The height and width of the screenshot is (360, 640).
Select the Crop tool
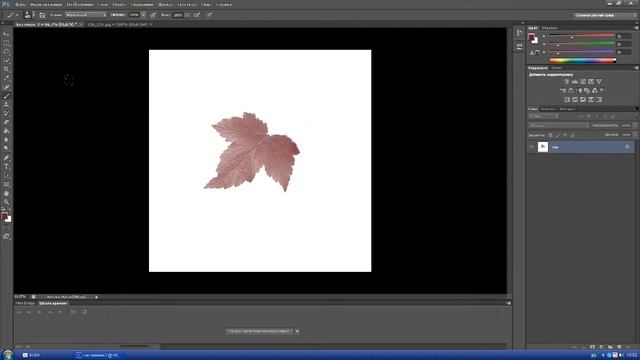(6, 69)
